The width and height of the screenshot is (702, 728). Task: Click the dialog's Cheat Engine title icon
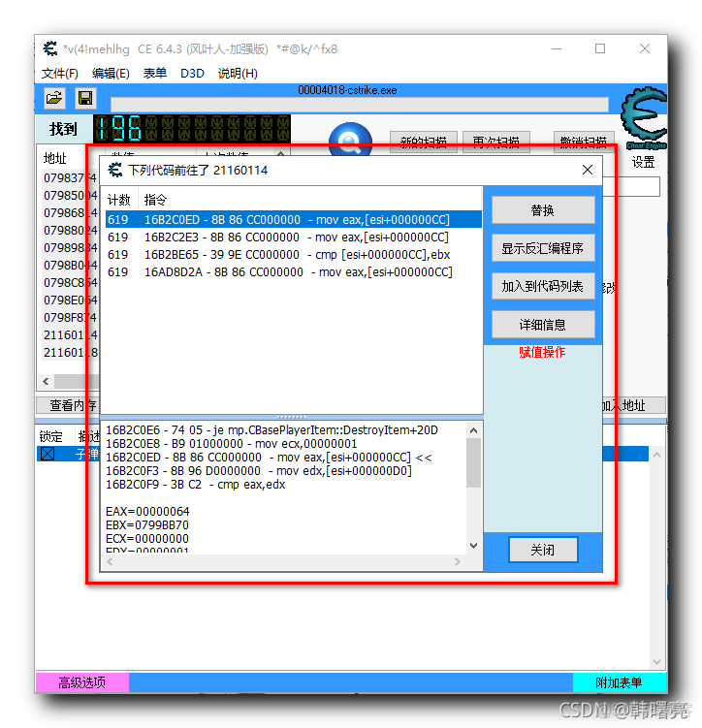pos(115,170)
